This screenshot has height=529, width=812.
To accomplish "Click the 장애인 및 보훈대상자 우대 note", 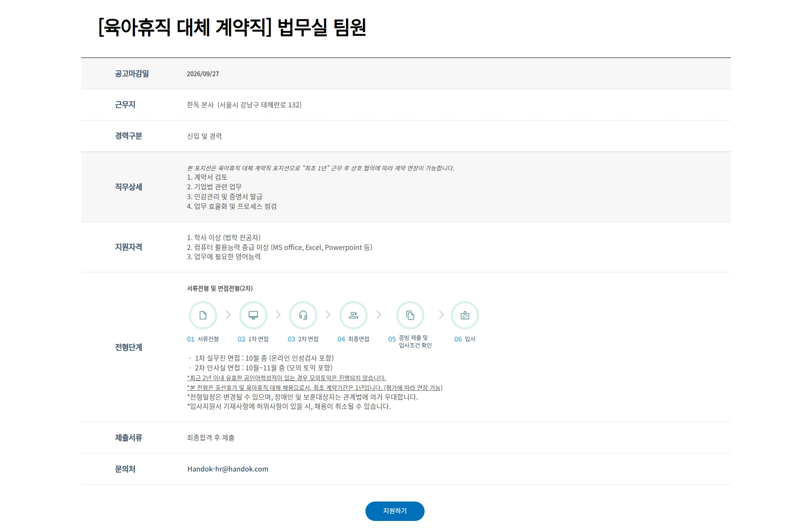I will [302, 397].
